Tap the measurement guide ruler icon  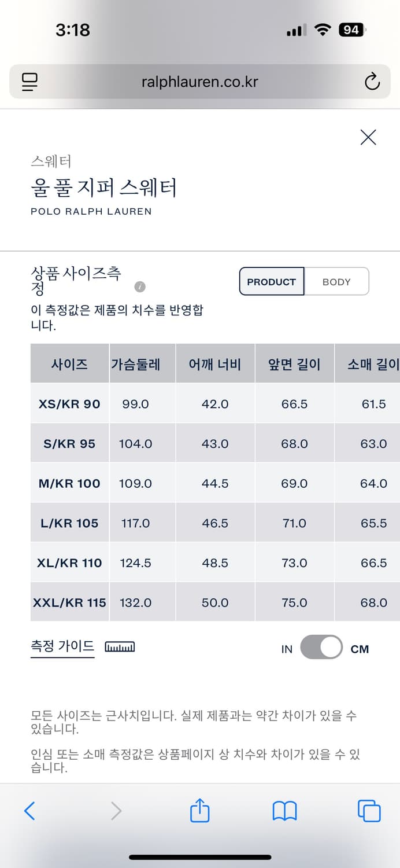(x=120, y=648)
